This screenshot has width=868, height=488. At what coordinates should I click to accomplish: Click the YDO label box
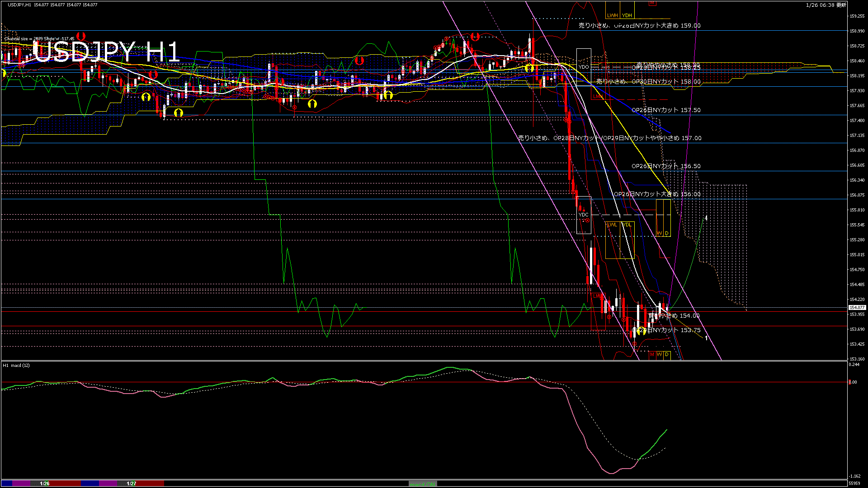(x=584, y=67)
